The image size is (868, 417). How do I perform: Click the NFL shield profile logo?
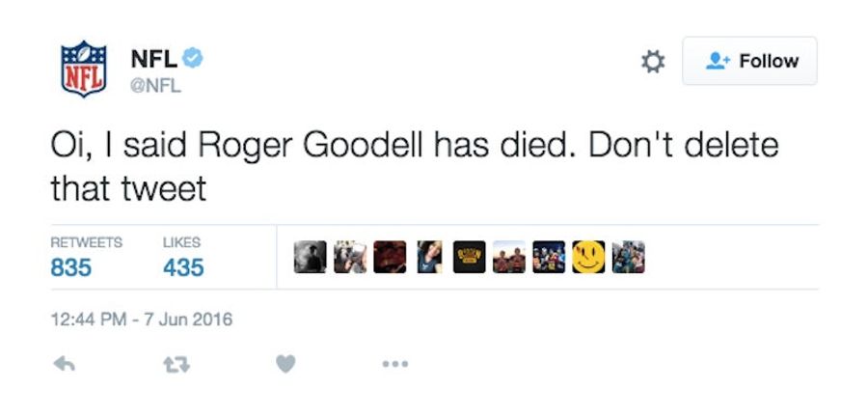(x=84, y=69)
